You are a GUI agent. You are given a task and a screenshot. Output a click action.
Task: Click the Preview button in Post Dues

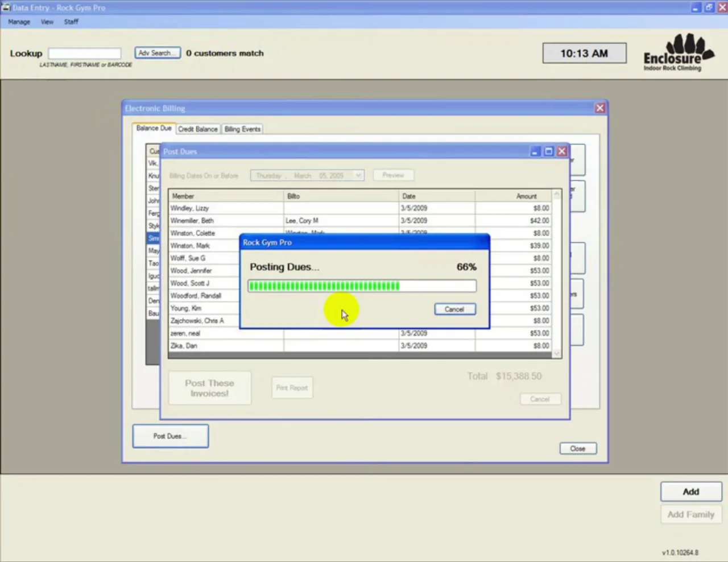[393, 175]
